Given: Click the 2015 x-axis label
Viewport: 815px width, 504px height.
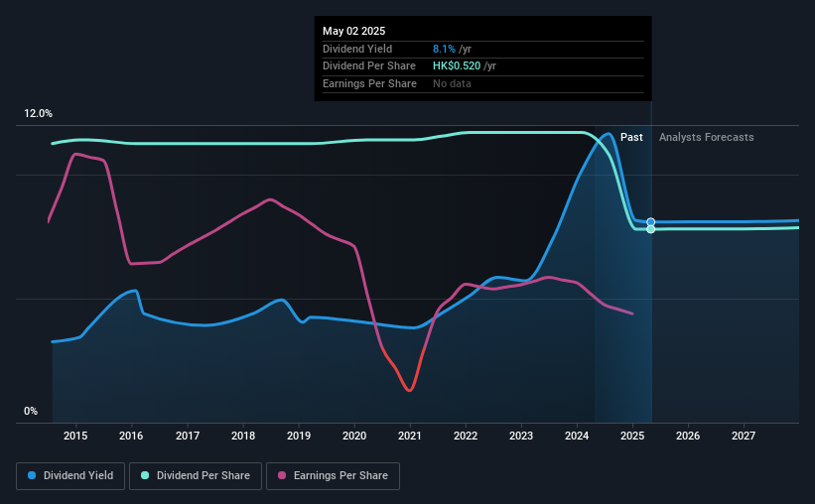Looking at the screenshot, I should [75, 436].
